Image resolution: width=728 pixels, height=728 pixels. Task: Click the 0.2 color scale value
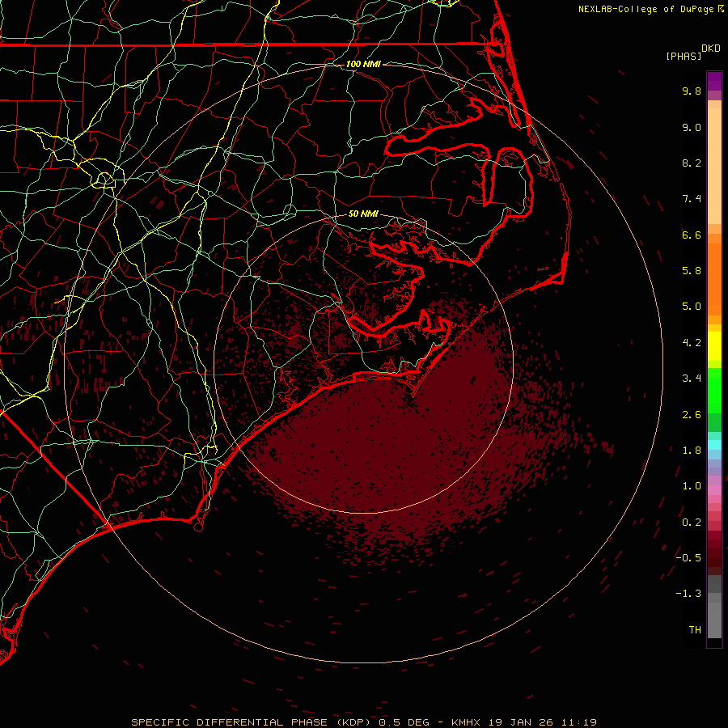[692, 523]
